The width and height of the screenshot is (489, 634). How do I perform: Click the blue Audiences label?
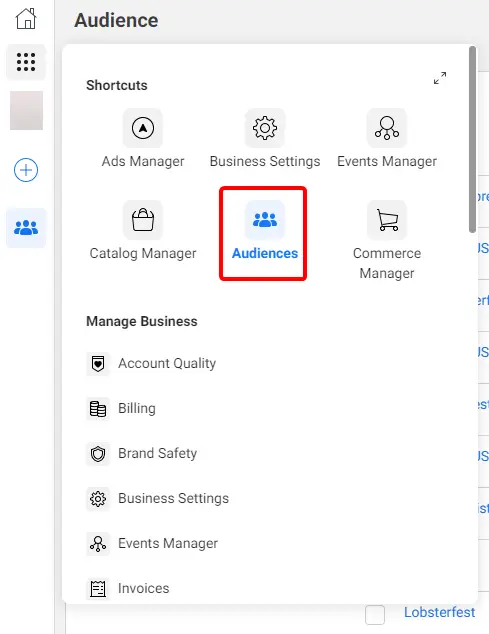(x=265, y=254)
